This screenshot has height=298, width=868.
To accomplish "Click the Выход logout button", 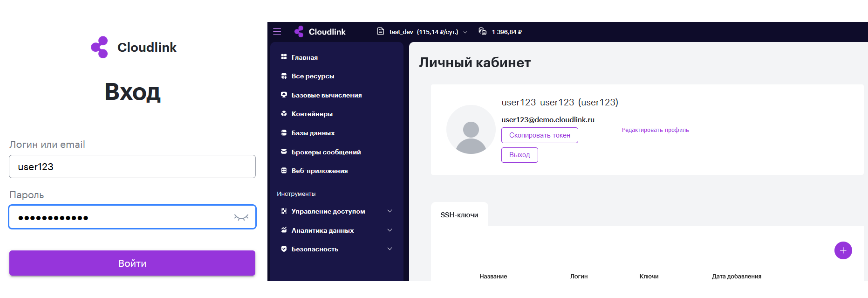I will [519, 155].
